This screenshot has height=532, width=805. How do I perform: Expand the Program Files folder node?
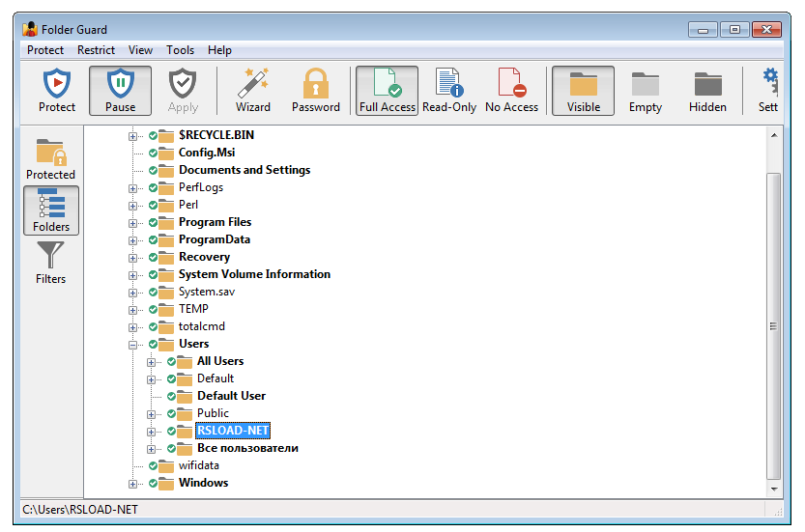(132, 223)
